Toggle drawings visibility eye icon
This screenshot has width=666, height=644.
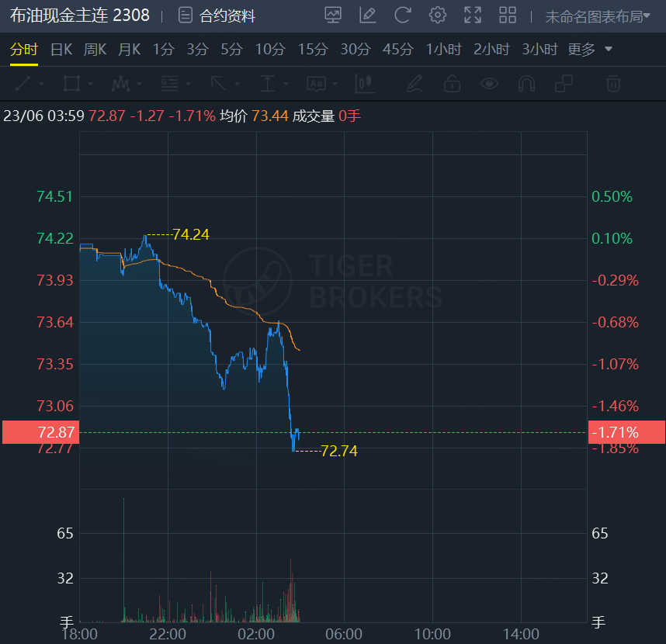pyautogui.click(x=489, y=83)
